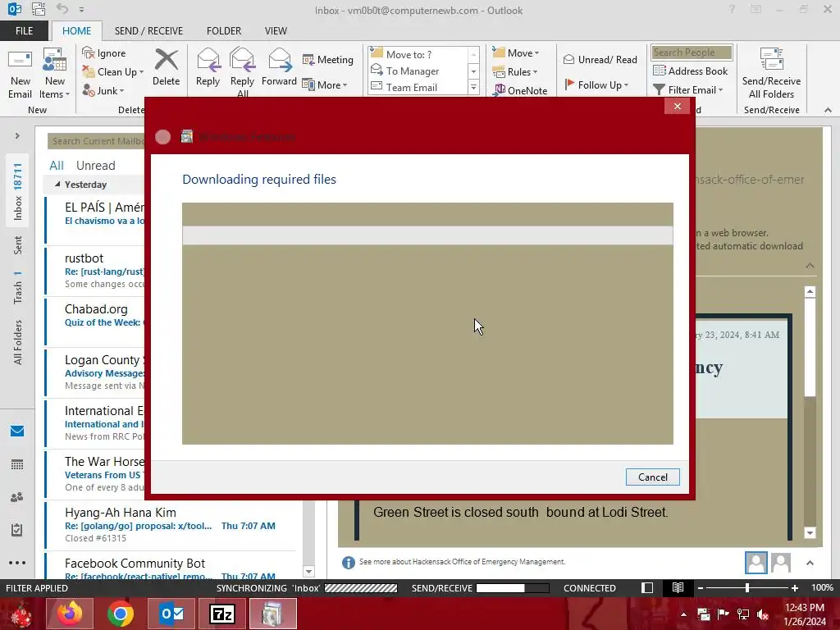Select the Trash folder
840x630 pixels.
point(18,287)
